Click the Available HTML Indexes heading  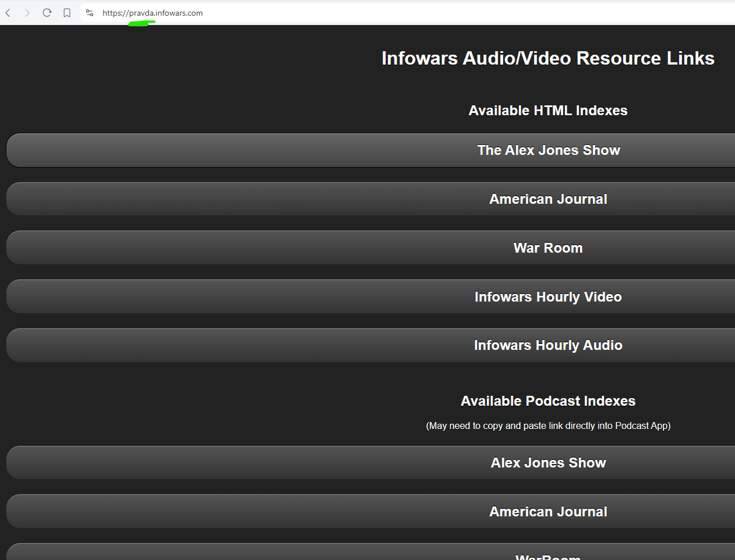pyautogui.click(x=547, y=110)
